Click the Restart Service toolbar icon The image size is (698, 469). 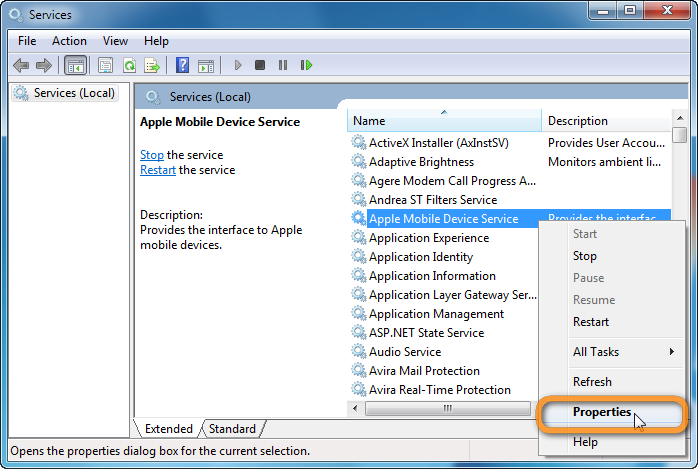tap(306, 65)
